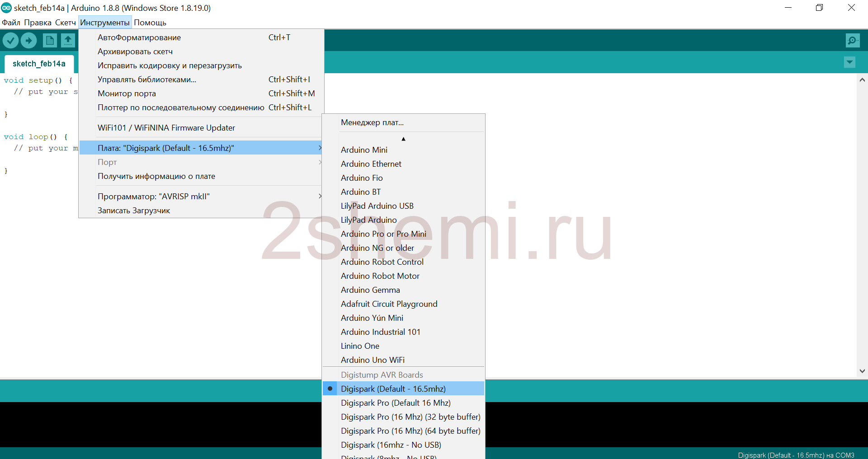Image resolution: width=868 pixels, height=459 pixels.
Task: Click status text Digispark на COM3
Action: click(x=796, y=455)
